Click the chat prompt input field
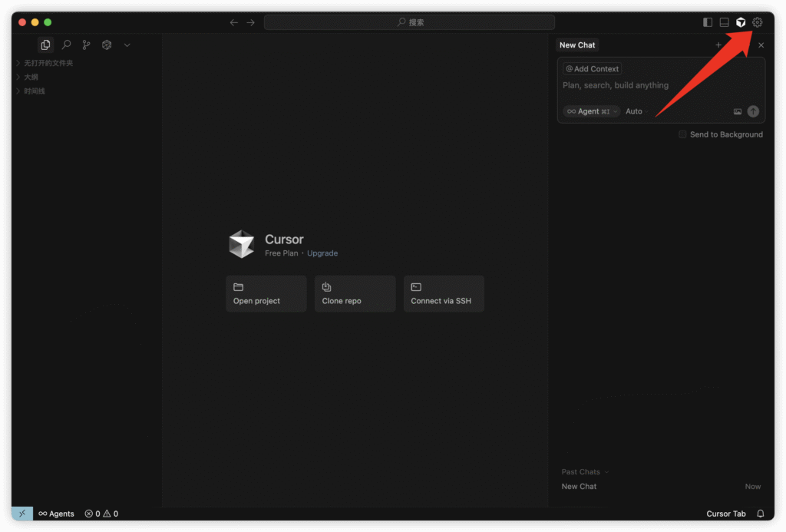 point(660,86)
